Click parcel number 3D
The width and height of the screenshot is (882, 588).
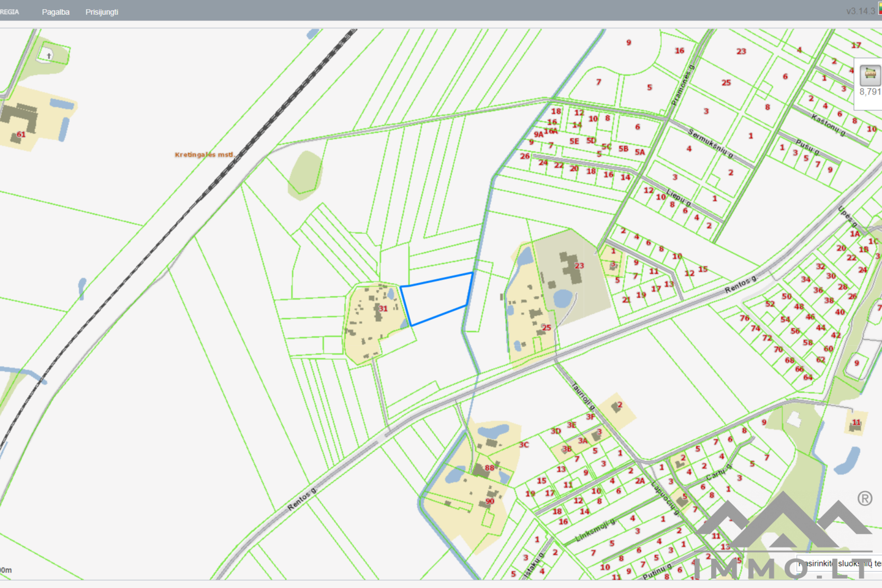(x=556, y=431)
